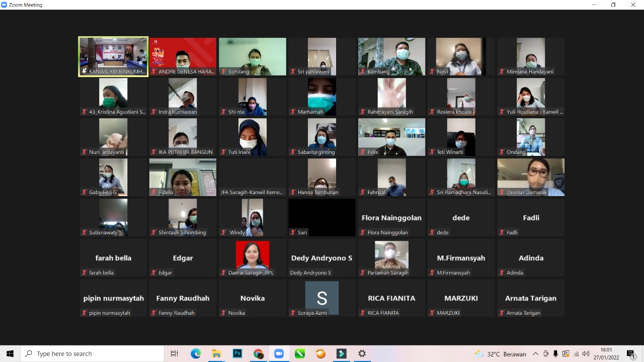The width and height of the screenshot is (644, 362).
Task: Open Photoshop from the taskbar
Action: 237,354
